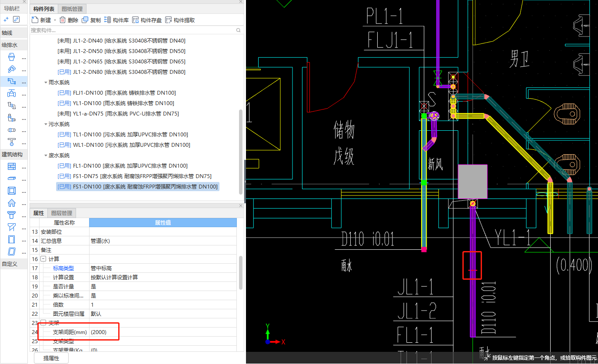Screen dimensions: 598x364
Task: Select JL1-2-DN50 stainless pipe component
Action: click(x=121, y=51)
